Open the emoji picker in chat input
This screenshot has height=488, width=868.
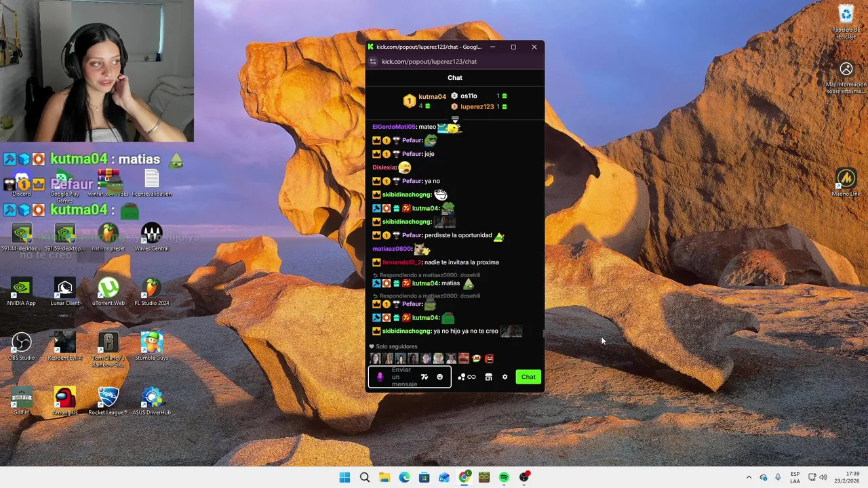point(439,377)
